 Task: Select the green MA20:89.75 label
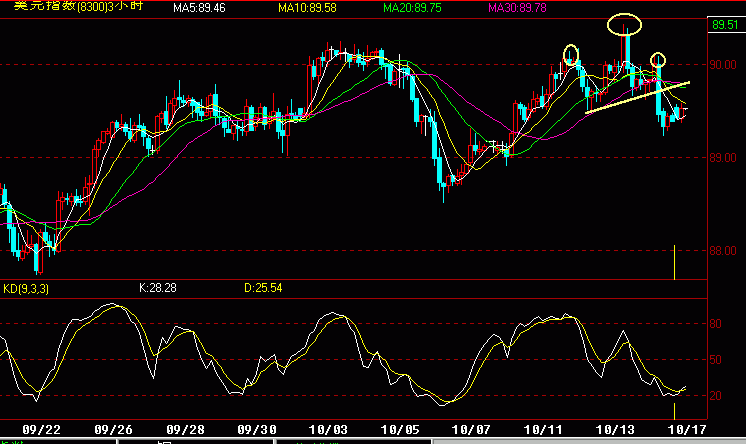[x=412, y=8]
